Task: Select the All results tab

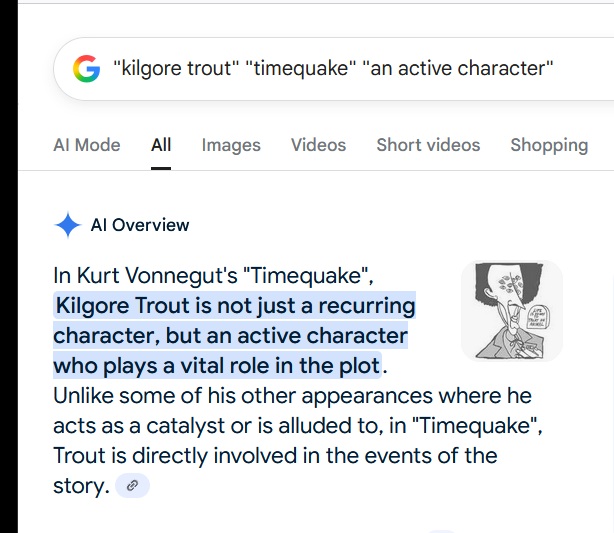Action: [x=161, y=145]
